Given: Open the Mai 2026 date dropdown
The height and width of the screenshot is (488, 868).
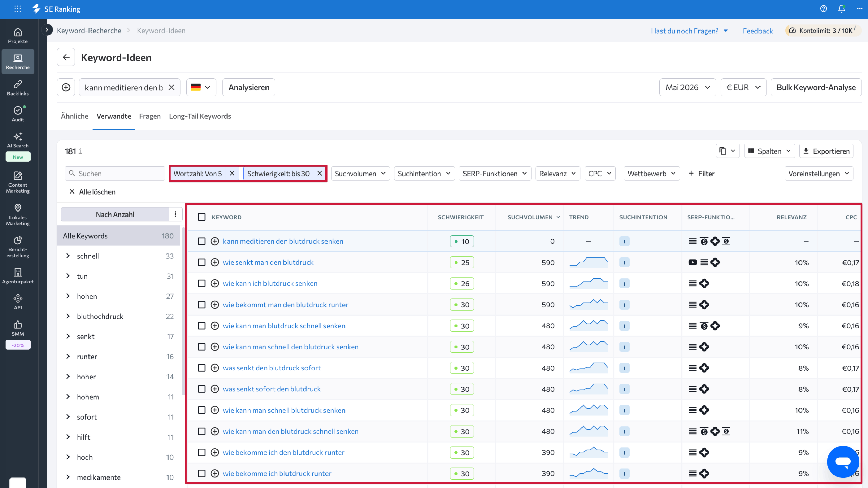Looking at the screenshot, I should point(688,87).
